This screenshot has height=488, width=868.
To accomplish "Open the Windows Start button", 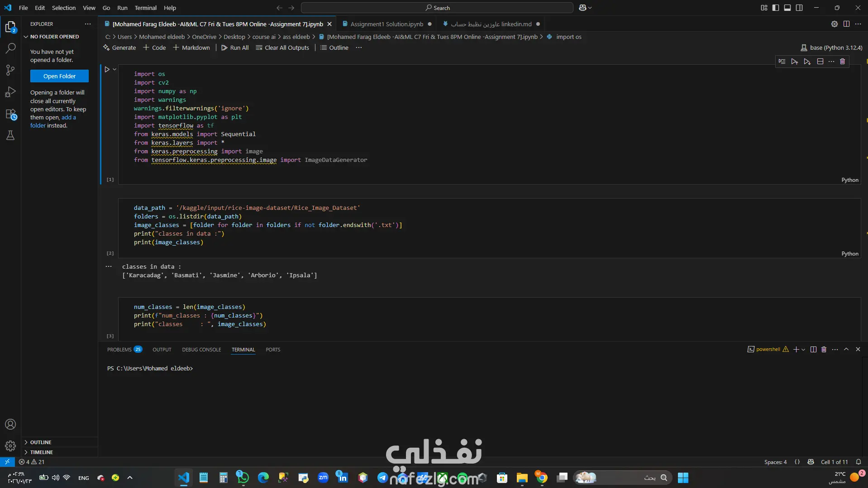I will click(683, 478).
